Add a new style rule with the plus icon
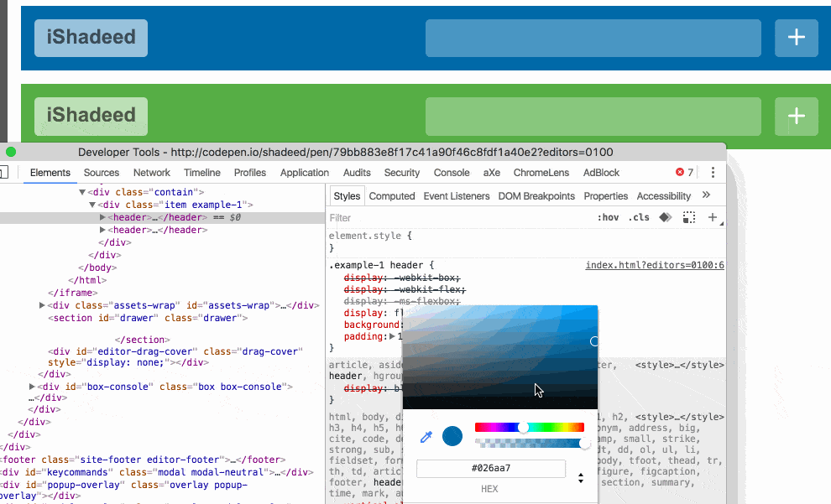Image resolution: width=831 pixels, height=504 pixels. [713, 217]
